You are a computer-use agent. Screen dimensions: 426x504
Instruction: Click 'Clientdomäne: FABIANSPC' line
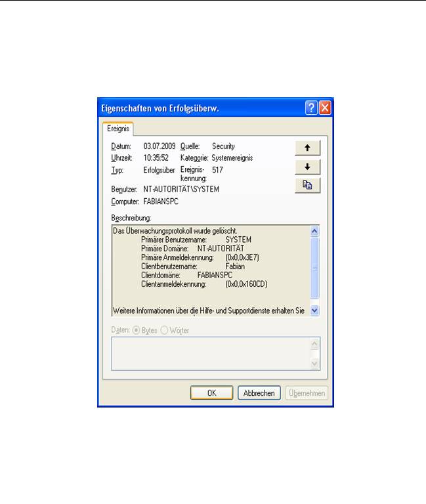(x=186, y=275)
